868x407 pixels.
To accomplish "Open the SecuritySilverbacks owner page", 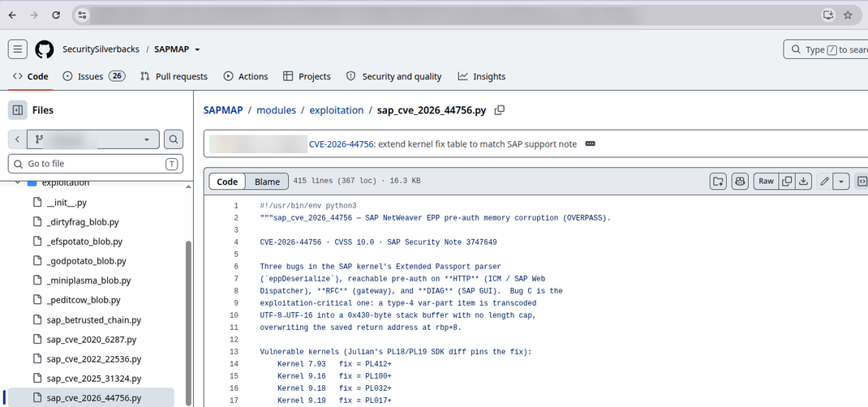I will coord(101,49).
